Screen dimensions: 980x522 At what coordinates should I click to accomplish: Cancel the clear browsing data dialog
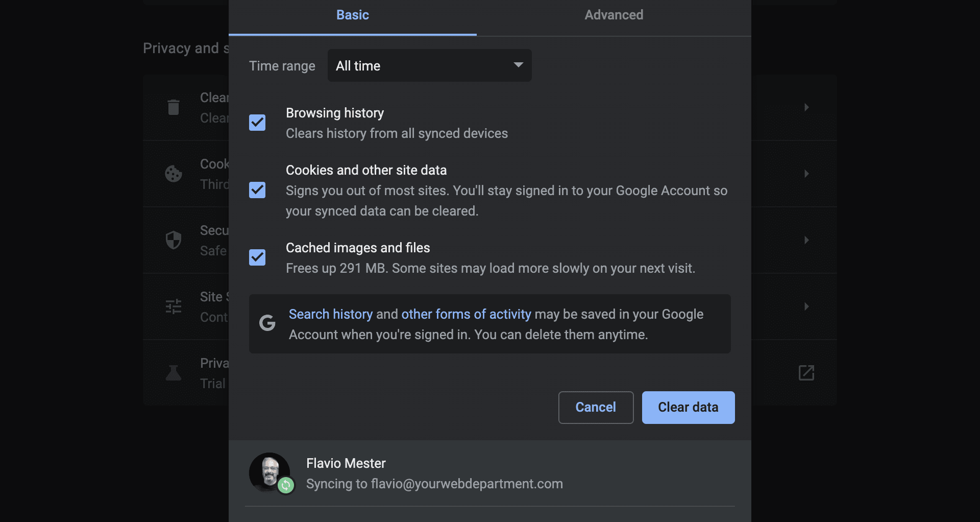(595, 407)
